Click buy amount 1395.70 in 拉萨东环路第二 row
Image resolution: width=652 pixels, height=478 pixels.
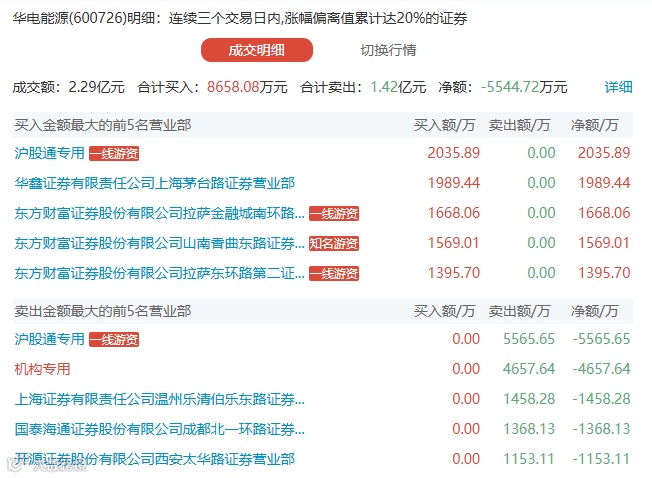click(454, 273)
